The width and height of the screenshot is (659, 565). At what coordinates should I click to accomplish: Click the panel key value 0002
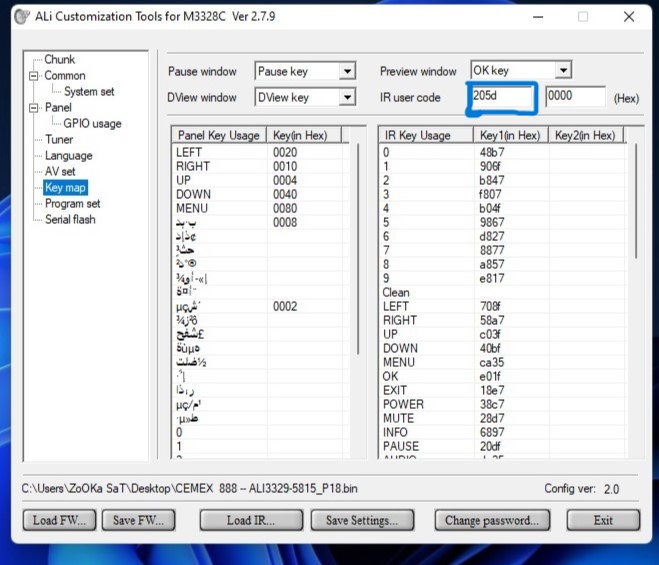click(x=285, y=306)
